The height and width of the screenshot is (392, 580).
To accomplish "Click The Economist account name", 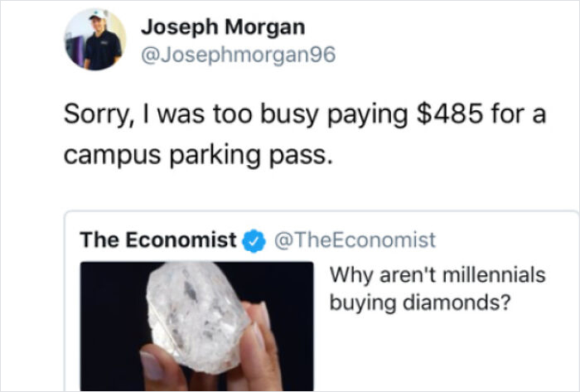I will tap(157, 240).
